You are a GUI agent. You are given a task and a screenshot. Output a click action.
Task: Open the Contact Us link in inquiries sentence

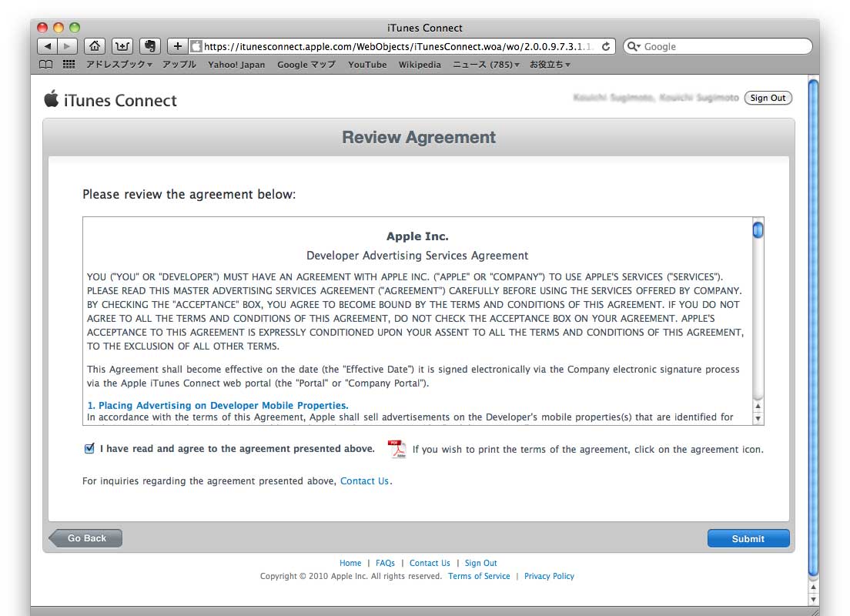click(x=364, y=481)
